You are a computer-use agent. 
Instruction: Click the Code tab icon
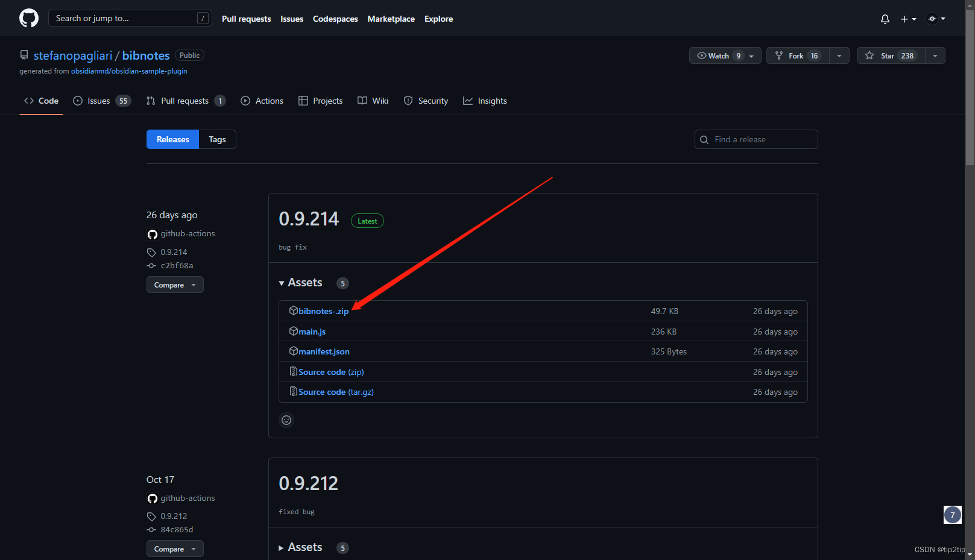(29, 101)
